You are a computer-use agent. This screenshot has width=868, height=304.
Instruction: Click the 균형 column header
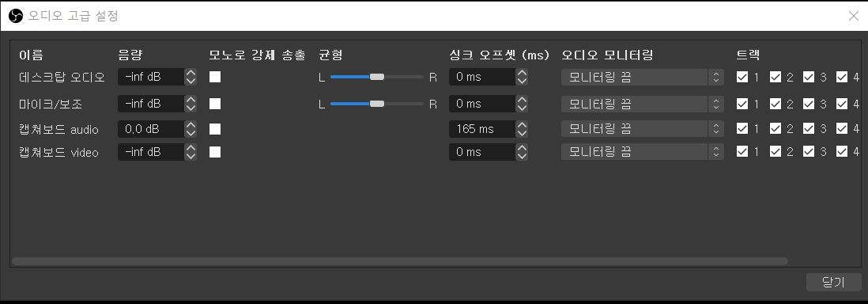[x=331, y=55]
